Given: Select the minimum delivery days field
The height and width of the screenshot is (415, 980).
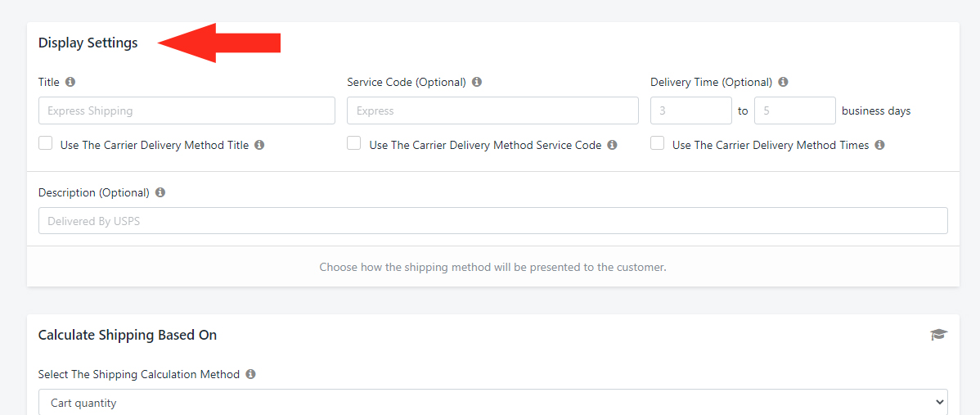Looking at the screenshot, I should [690, 111].
